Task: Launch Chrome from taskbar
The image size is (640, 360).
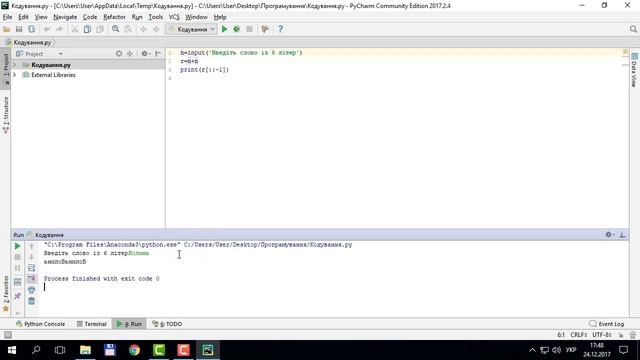Action: (x=134, y=350)
